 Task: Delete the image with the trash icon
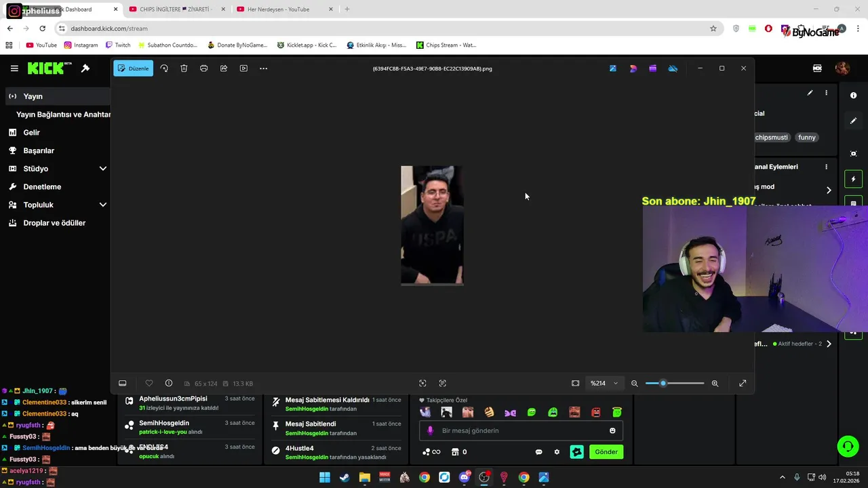184,68
